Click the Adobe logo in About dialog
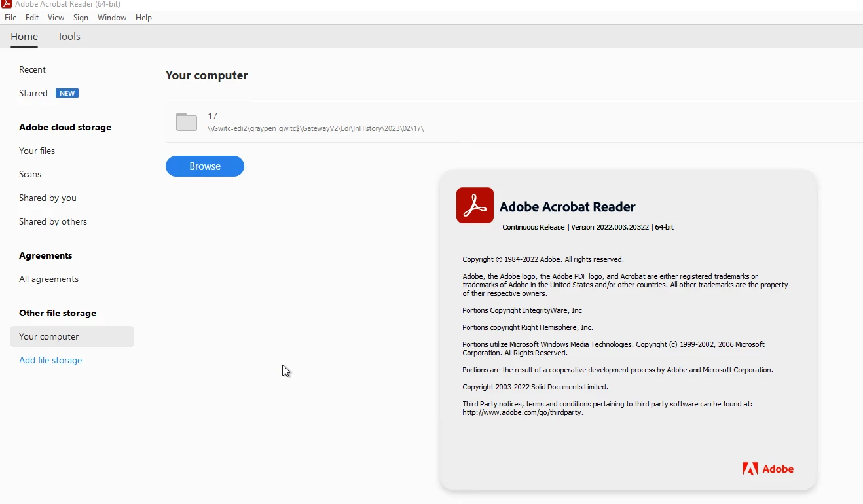 tap(768, 469)
